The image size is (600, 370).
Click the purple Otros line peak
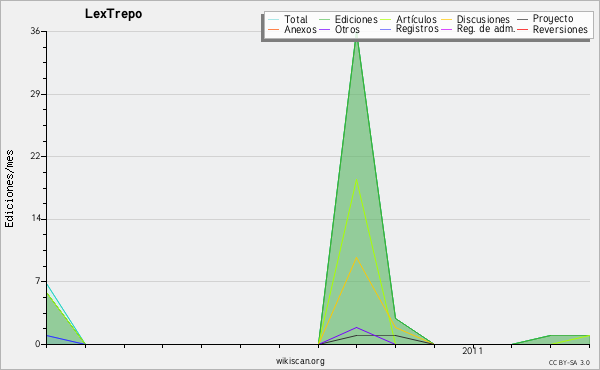(x=357, y=328)
